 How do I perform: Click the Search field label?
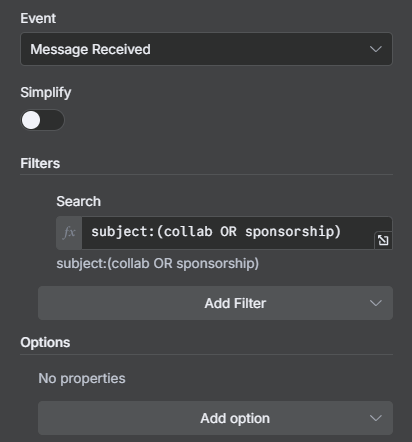[x=78, y=201]
